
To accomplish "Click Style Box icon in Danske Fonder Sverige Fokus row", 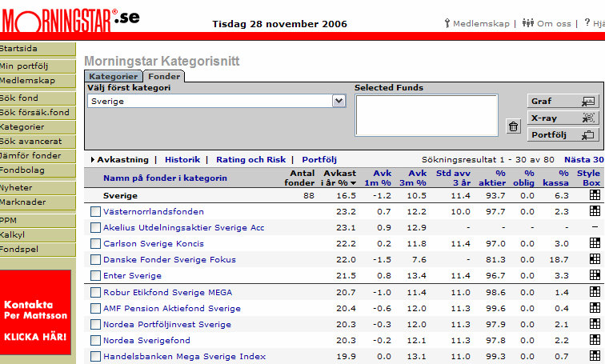I will [595, 259].
